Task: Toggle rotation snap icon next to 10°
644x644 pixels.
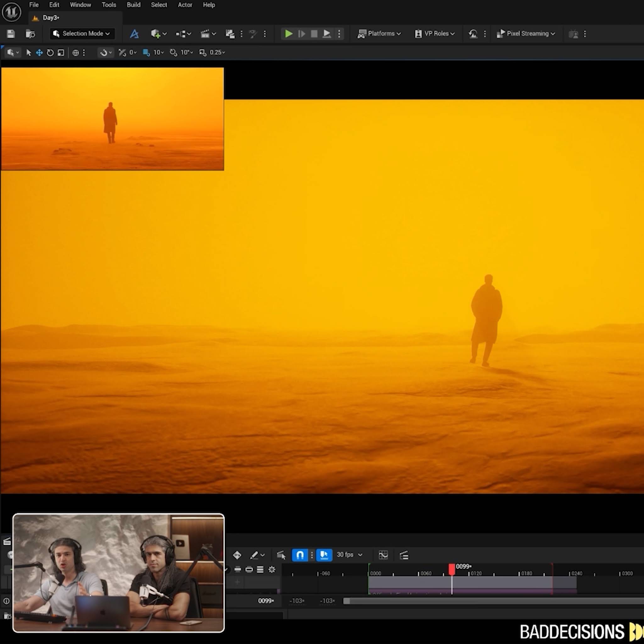Action: pyautogui.click(x=173, y=53)
